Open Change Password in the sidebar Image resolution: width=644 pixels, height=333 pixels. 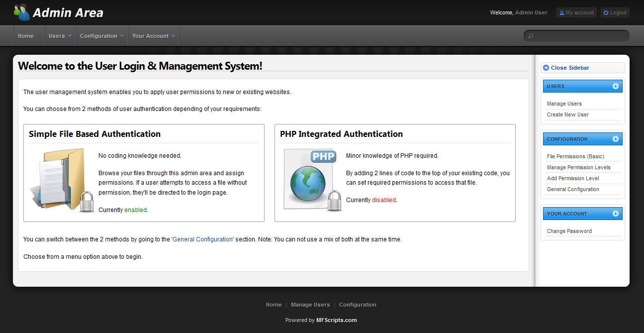[x=569, y=231]
